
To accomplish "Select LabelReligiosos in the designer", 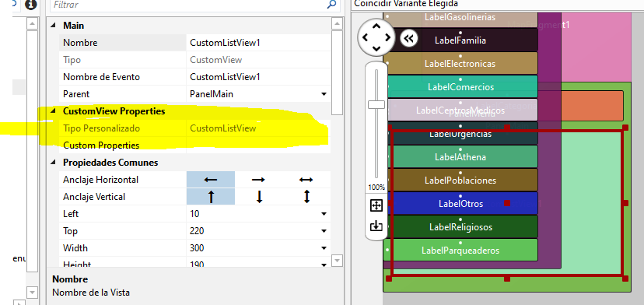I will [x=460, y=227].
